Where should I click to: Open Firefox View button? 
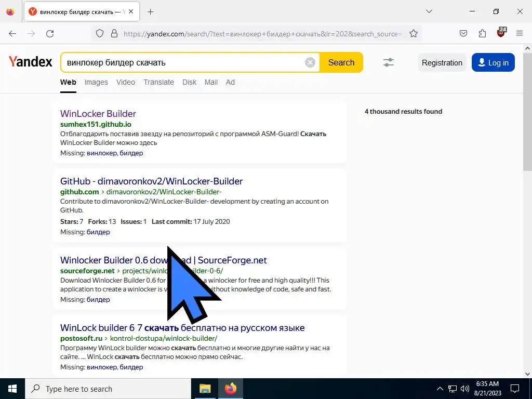coord(10,11)
